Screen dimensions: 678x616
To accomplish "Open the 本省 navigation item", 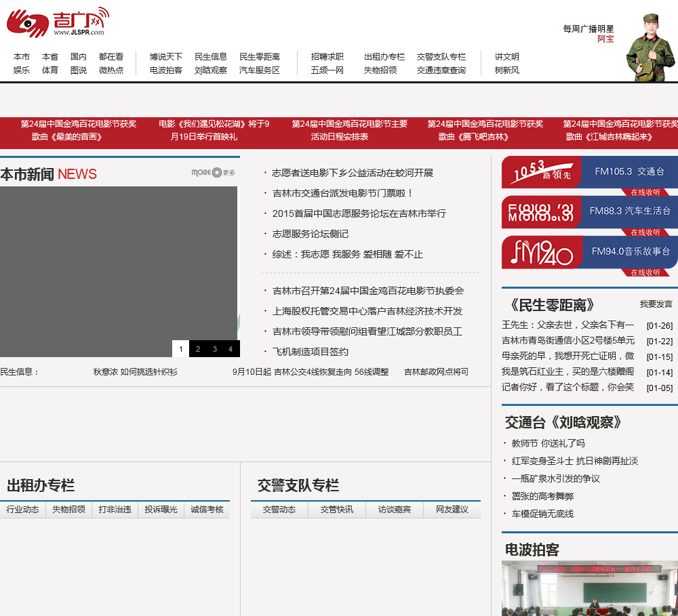I will pos(50,57).
